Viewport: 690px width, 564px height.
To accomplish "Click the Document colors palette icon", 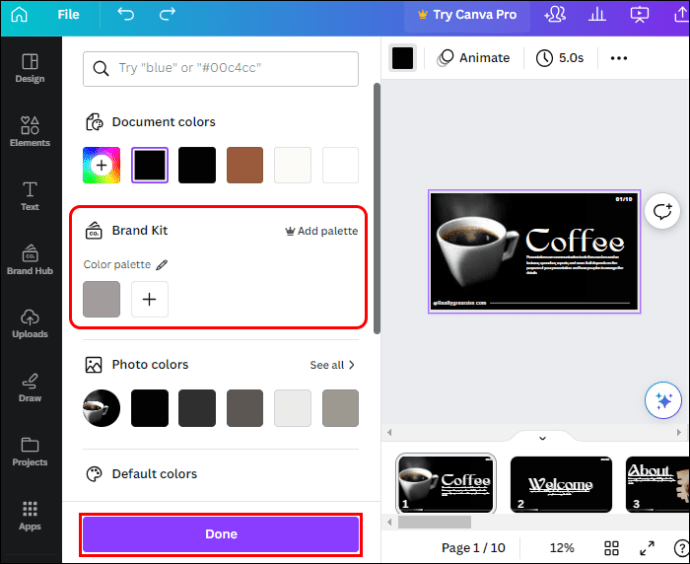I will (x=94, y=122).
